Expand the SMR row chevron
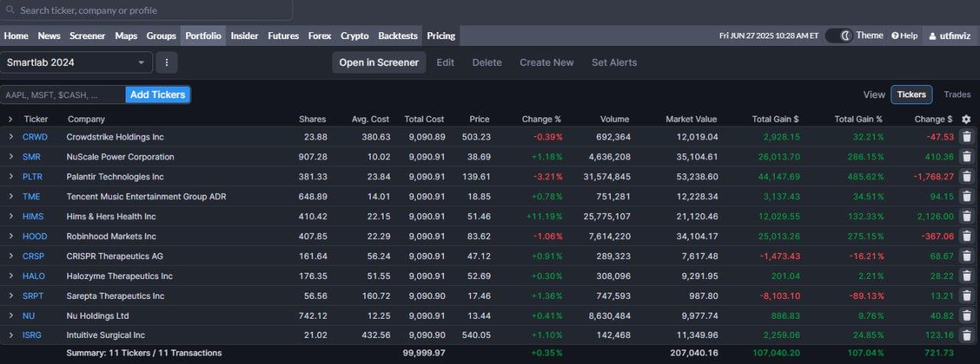 [x=11, y=156]
